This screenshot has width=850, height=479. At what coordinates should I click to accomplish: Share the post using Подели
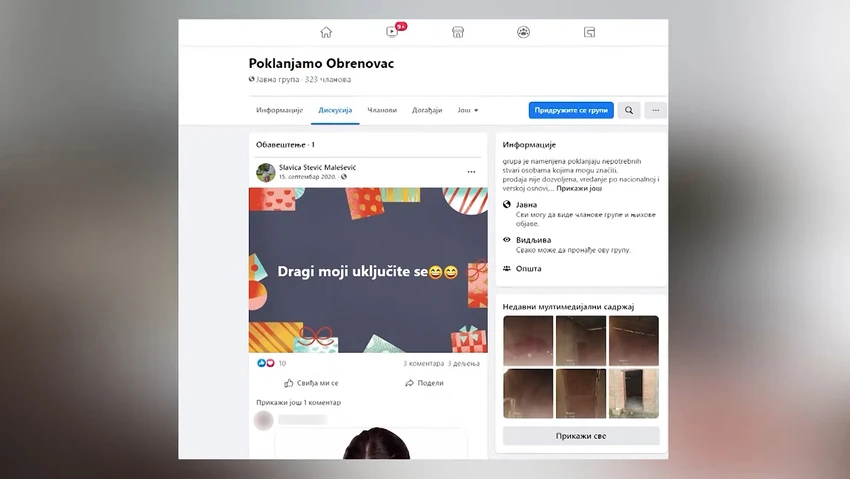424,383
